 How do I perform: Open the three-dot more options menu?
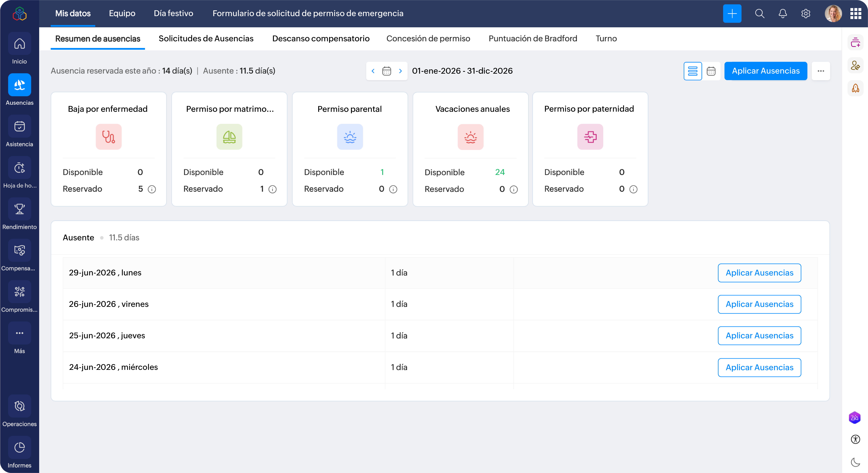[821, 71]
